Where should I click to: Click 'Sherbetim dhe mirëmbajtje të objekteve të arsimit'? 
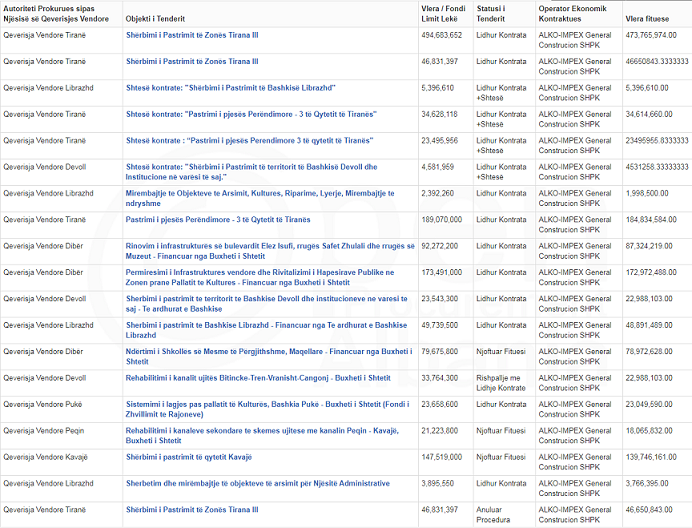pyautogui.click(x=258, y=483)
